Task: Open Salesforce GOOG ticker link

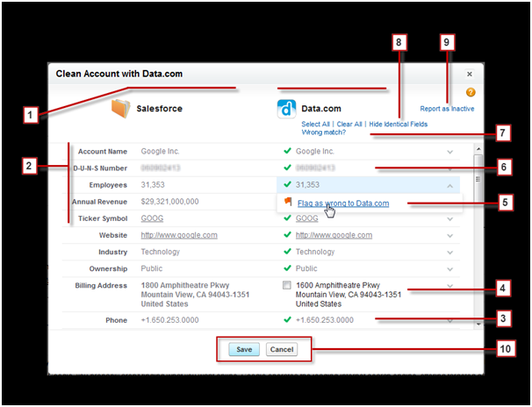Action: (152, 218)
